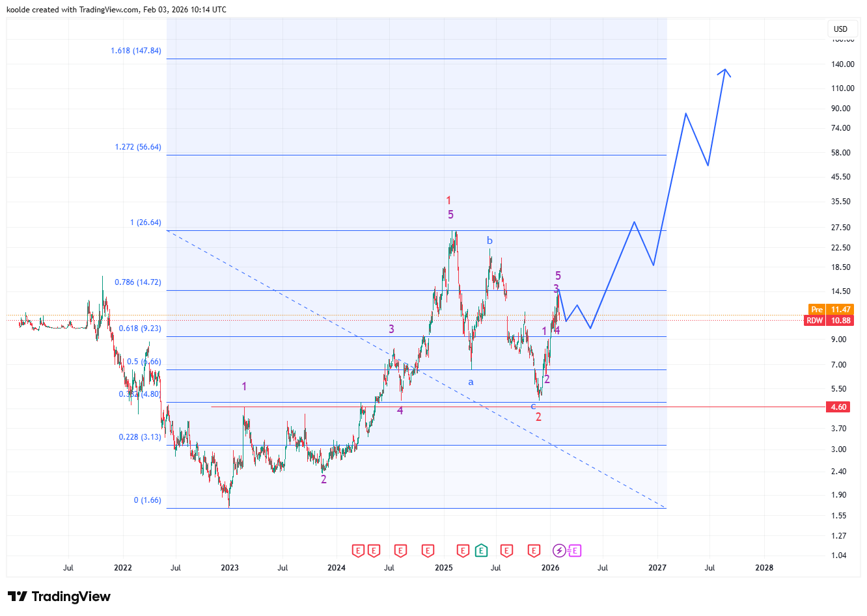Image resolution: width=867 pixels, height=616 pixels.
Task: Open the USD currency dropdown
Action: tap(840, 29)
